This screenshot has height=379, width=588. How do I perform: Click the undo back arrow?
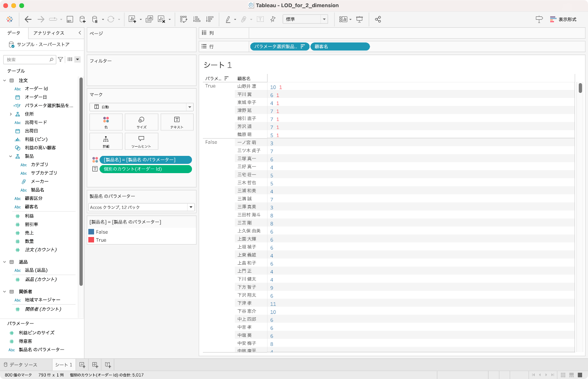(x=28, y=19)
